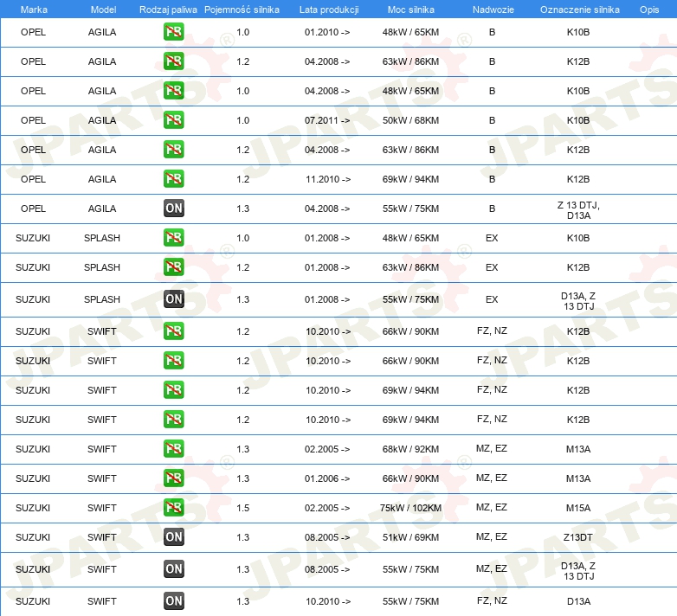Click the Opis column header

tap(649, 10)
